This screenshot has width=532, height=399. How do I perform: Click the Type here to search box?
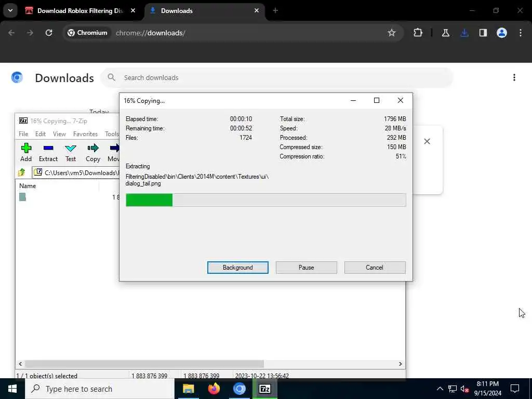[x=100, y=389]
